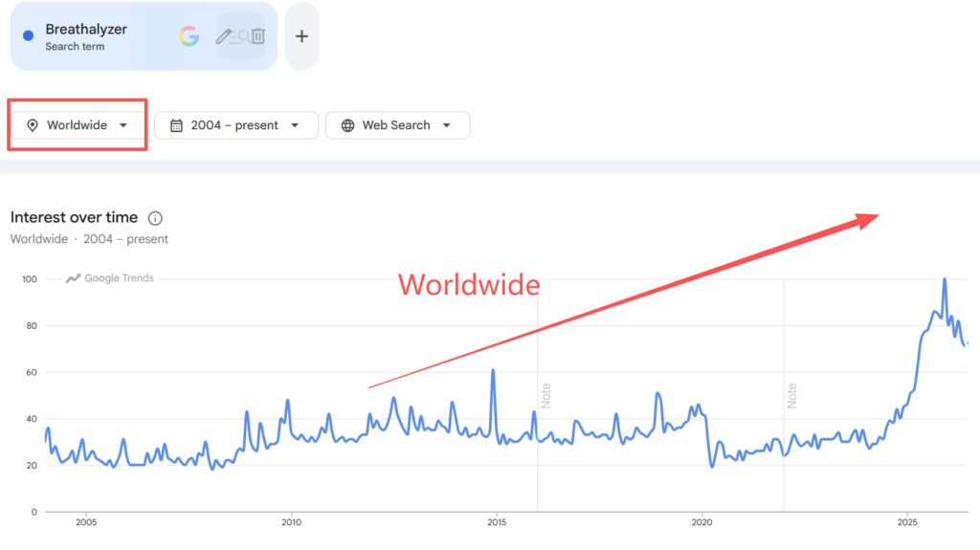
Task: Click the location pin icon in Worldwide filter
Action: [33, 125]
